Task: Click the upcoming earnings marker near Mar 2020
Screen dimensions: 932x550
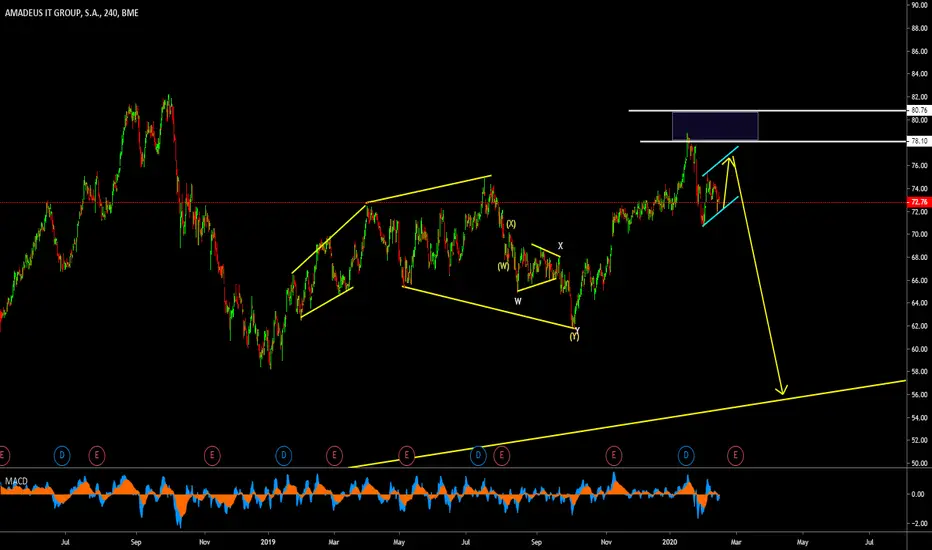Action: (735, 456)
